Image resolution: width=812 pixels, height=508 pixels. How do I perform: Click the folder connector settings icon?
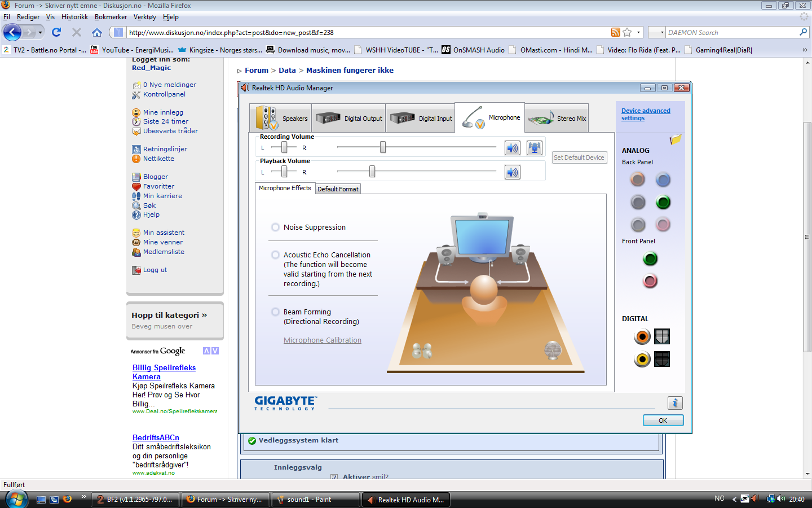point(676,139)
